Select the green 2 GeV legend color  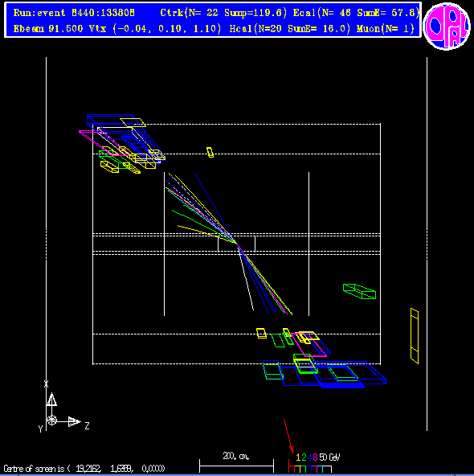coord(304,458)
